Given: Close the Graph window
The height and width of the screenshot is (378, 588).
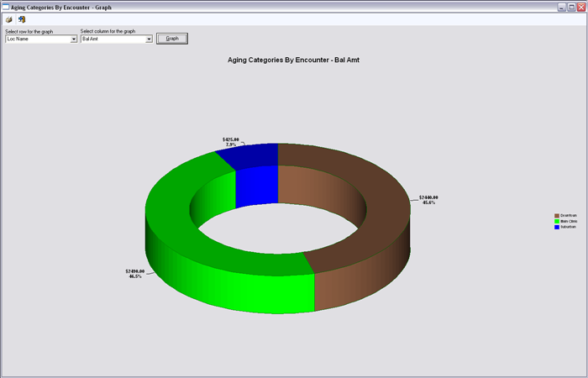Looking at the screenshot, I should pyautogui.click(x=581, y=7).
